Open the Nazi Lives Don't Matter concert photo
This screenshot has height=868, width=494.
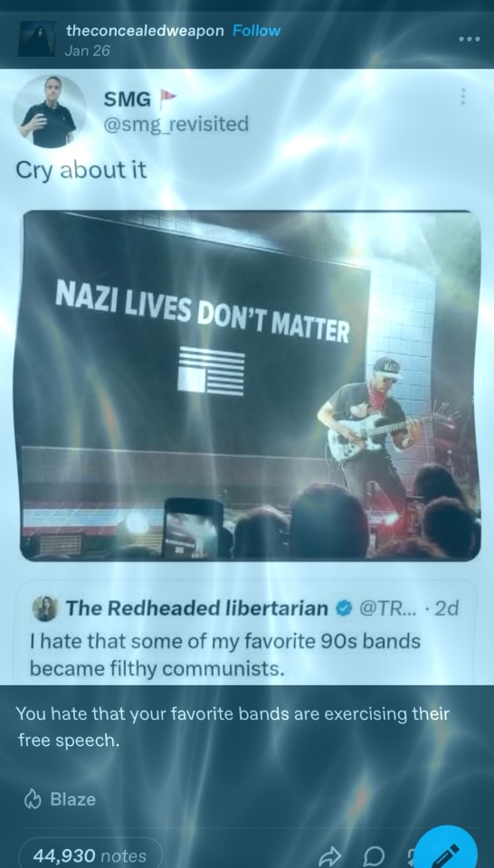tap(251, 386)
